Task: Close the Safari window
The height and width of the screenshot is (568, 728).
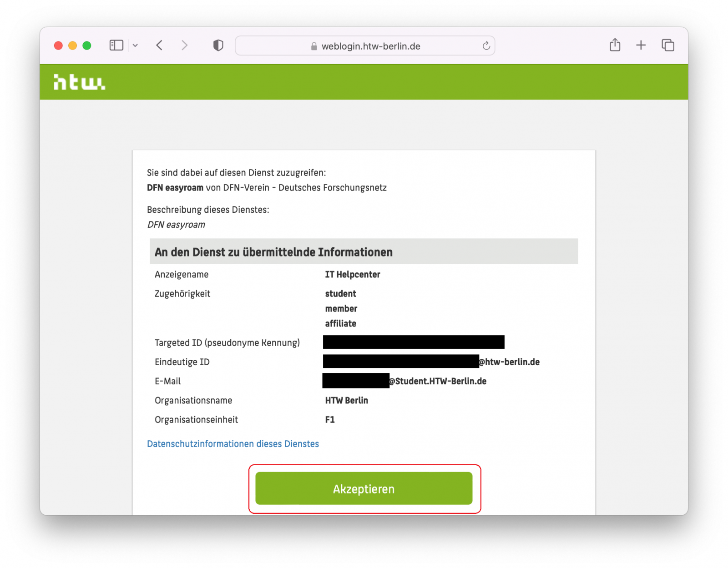Action: click(58, 45)
